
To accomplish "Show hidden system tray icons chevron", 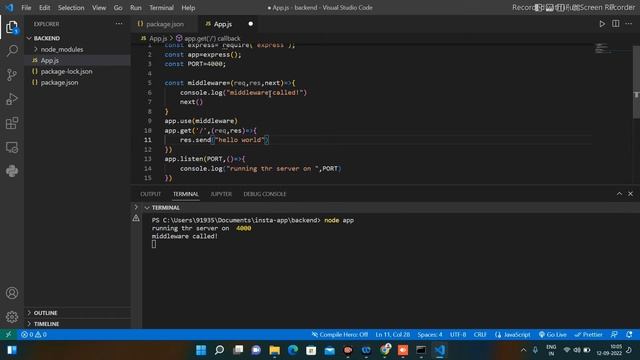I will (523, 350).
